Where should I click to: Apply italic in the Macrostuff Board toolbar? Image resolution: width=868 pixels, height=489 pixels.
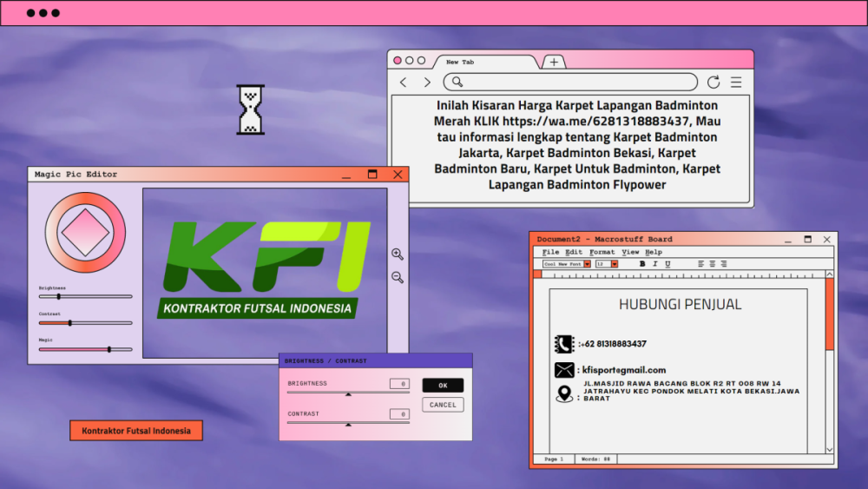click(654, 264)
